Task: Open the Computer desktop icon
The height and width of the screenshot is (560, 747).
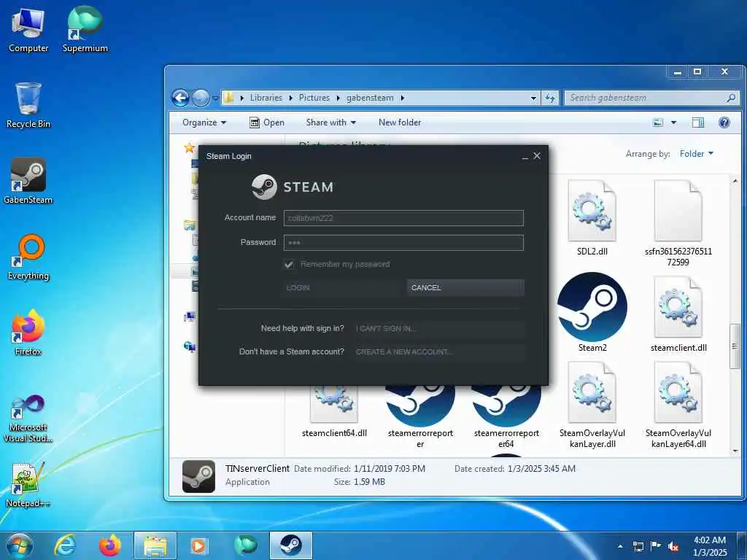Action: coord(28,31)
